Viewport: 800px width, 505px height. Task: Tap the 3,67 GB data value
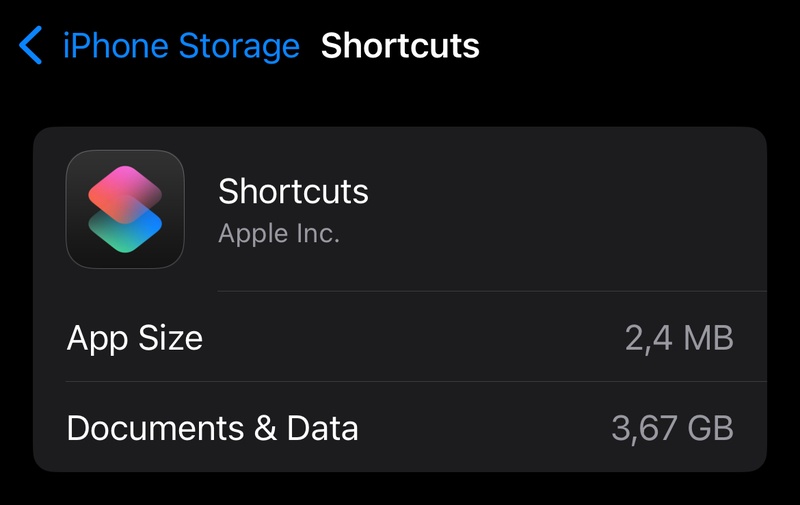coord(672,427)
